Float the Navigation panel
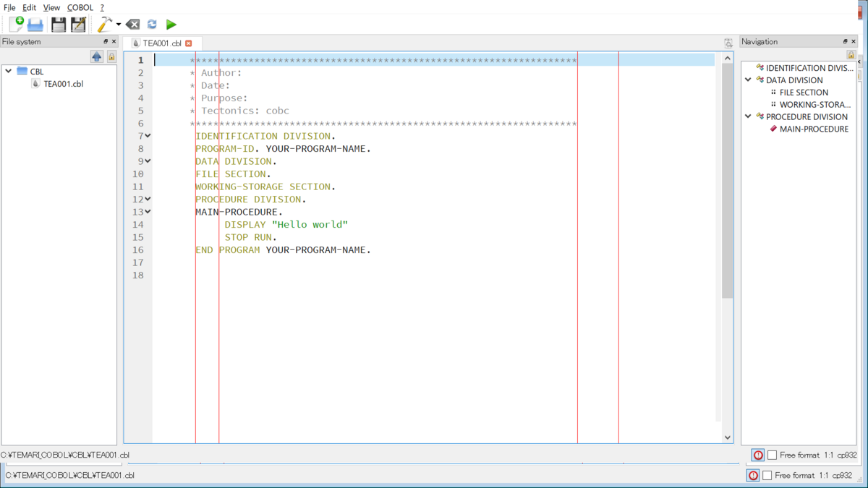The height and width of the screenshot is (488, 868). [x=845, y=42]
